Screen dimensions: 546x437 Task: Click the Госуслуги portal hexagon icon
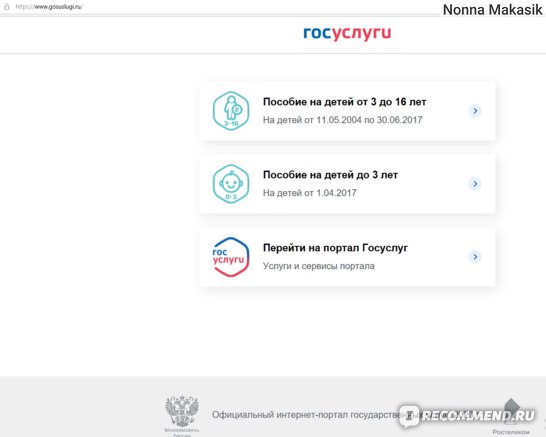point(231,257)
